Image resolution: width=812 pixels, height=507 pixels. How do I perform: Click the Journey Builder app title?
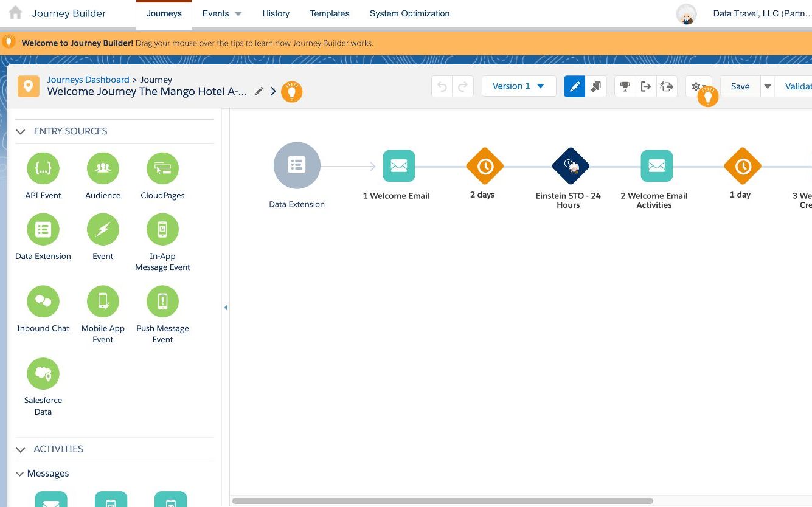tap(69, 13)
